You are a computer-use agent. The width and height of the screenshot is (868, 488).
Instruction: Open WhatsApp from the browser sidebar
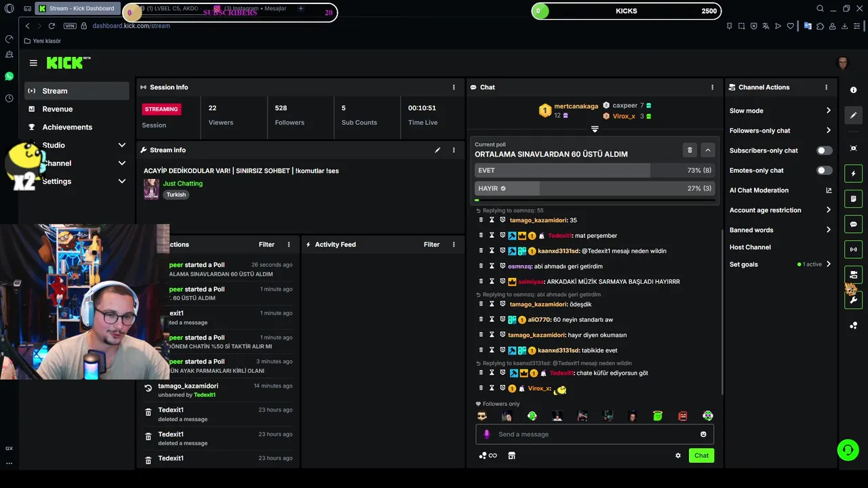[x=9, y=77]
